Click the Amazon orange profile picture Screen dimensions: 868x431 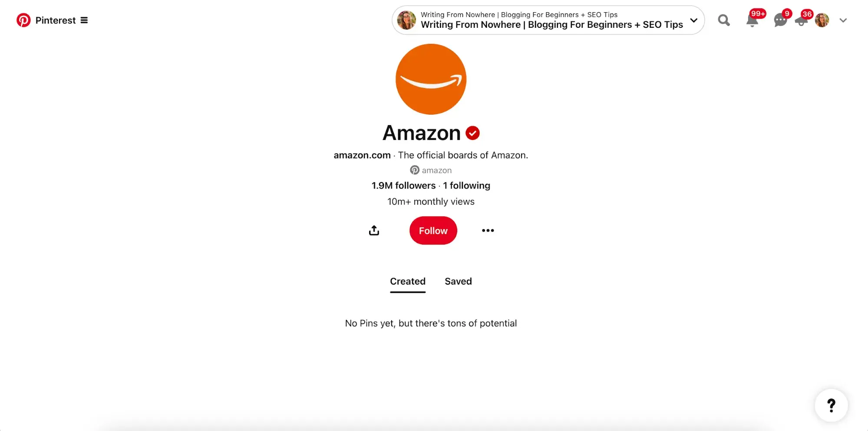431,79
